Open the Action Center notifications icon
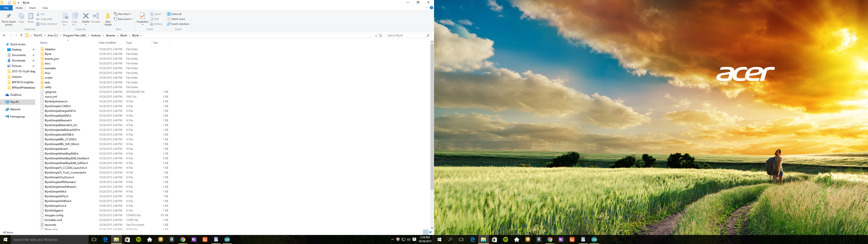This screenshot has height=244, width=868. pyautogui.click(x=415, y=239)
